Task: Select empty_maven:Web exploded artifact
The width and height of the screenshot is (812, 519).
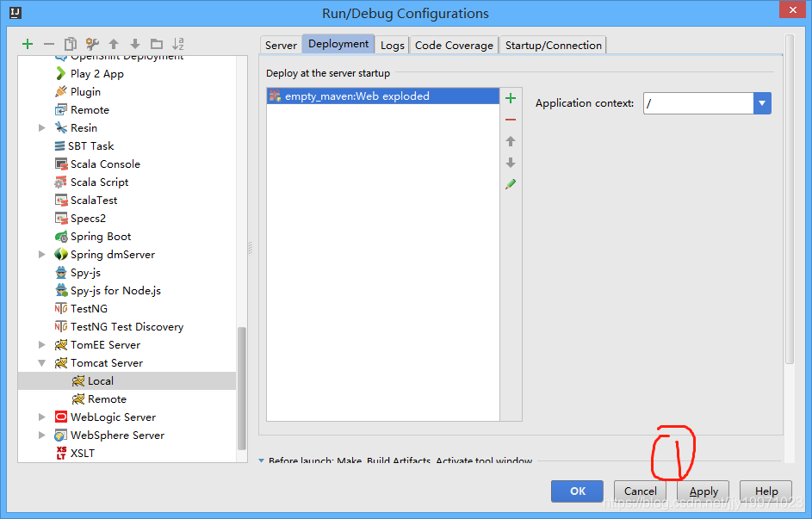Action: [x=383, y=96]
